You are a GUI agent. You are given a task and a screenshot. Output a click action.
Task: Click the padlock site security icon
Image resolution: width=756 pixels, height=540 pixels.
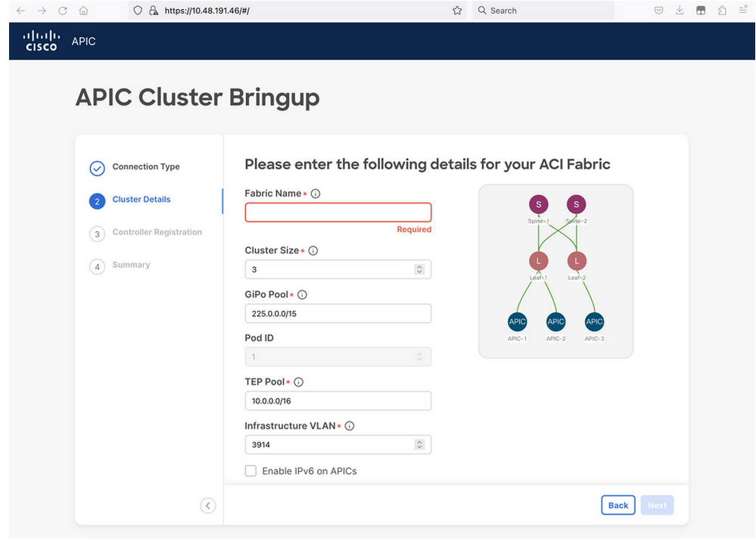click(x=154, y=11)
